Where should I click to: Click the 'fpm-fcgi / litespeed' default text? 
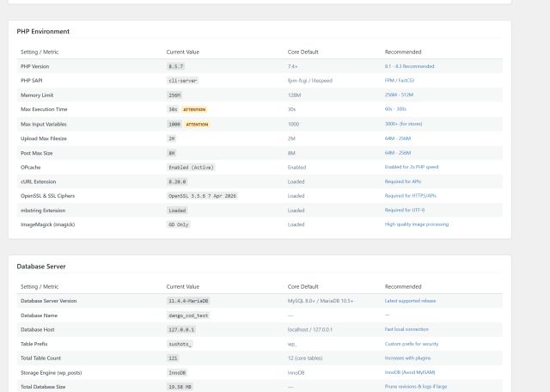coord(309,80)
